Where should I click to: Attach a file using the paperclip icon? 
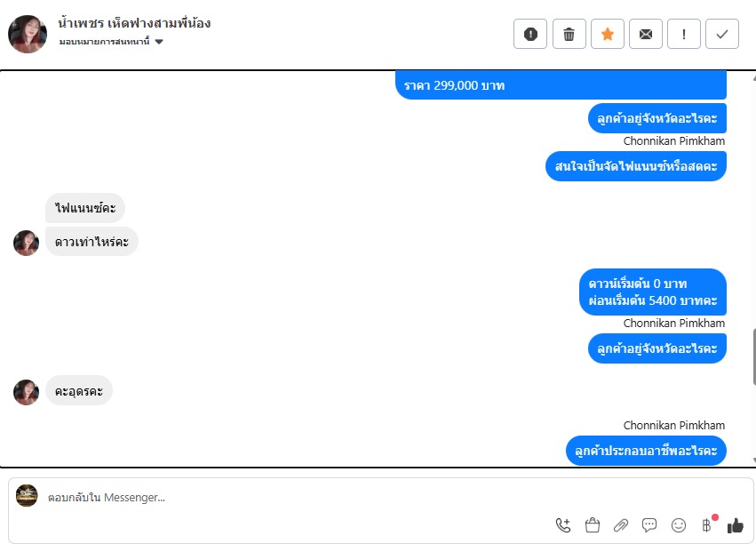coord(621,524)
